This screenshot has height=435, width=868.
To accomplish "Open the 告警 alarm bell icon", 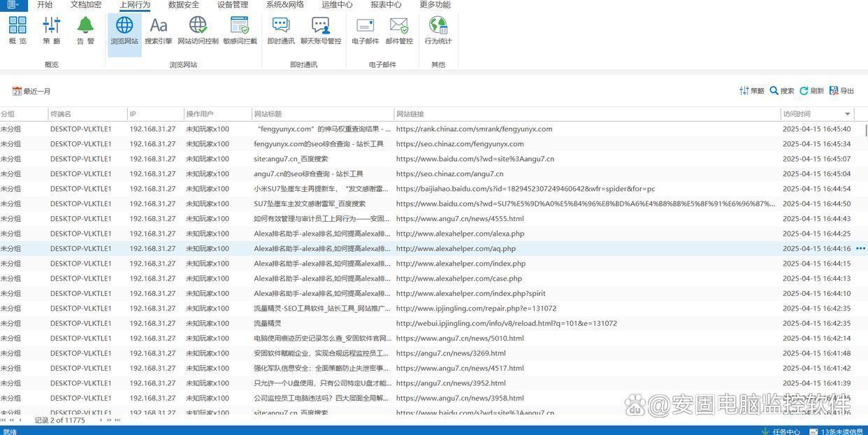I will (85, 30).
